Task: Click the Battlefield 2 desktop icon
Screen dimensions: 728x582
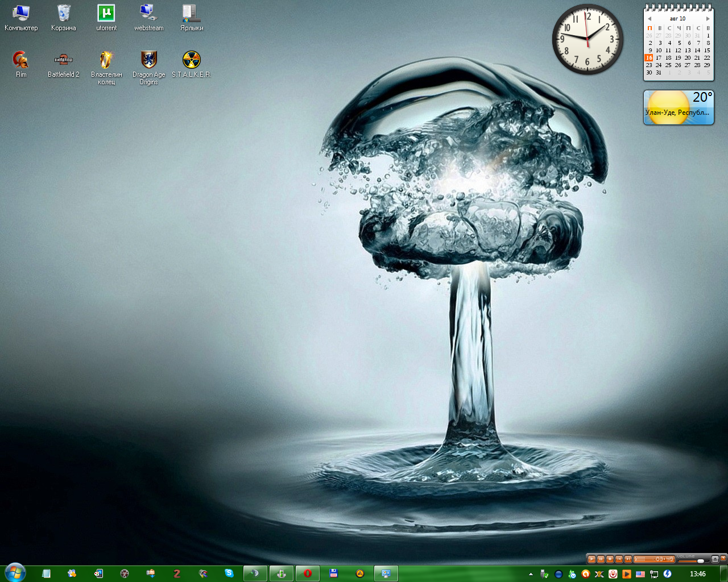Action: 64,60
